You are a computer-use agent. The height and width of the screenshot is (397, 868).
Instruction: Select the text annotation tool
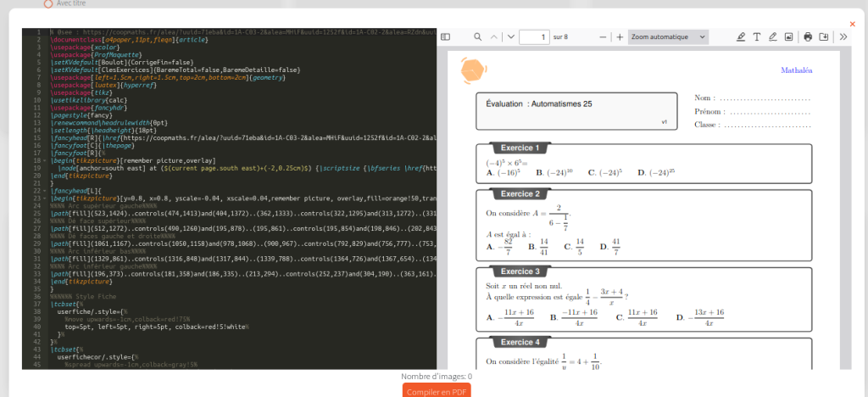pyautogui.click(x=757, y=37)
